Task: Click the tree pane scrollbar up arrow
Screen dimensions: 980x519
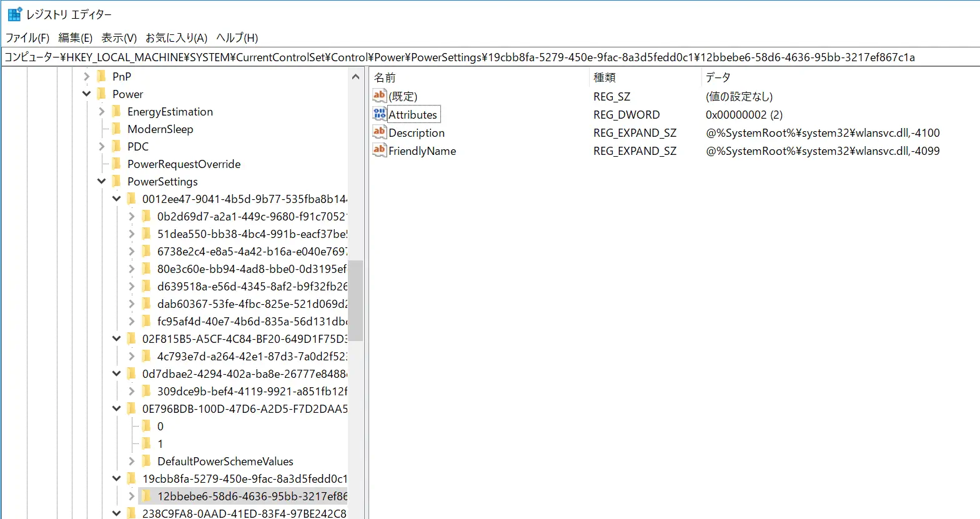Action: tap(355, 77)
